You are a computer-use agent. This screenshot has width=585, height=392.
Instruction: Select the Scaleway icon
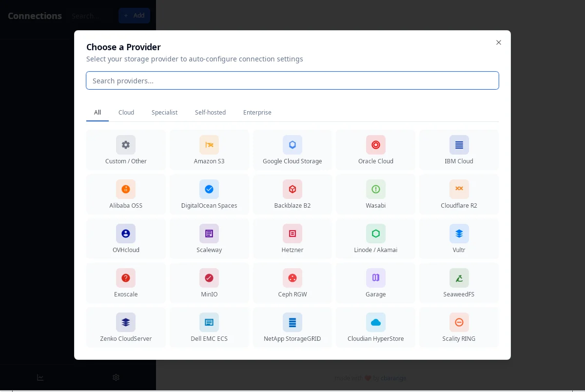pos(209,234)
